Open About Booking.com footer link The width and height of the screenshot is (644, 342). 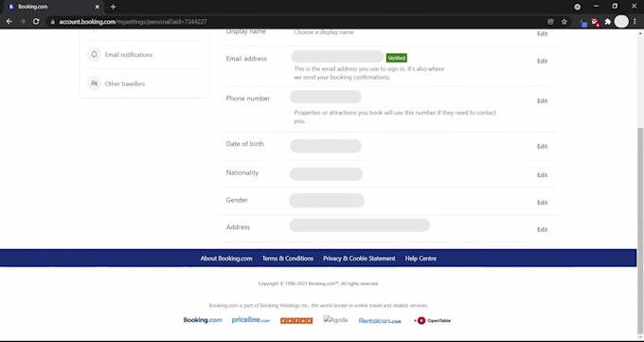pos(226,258)
